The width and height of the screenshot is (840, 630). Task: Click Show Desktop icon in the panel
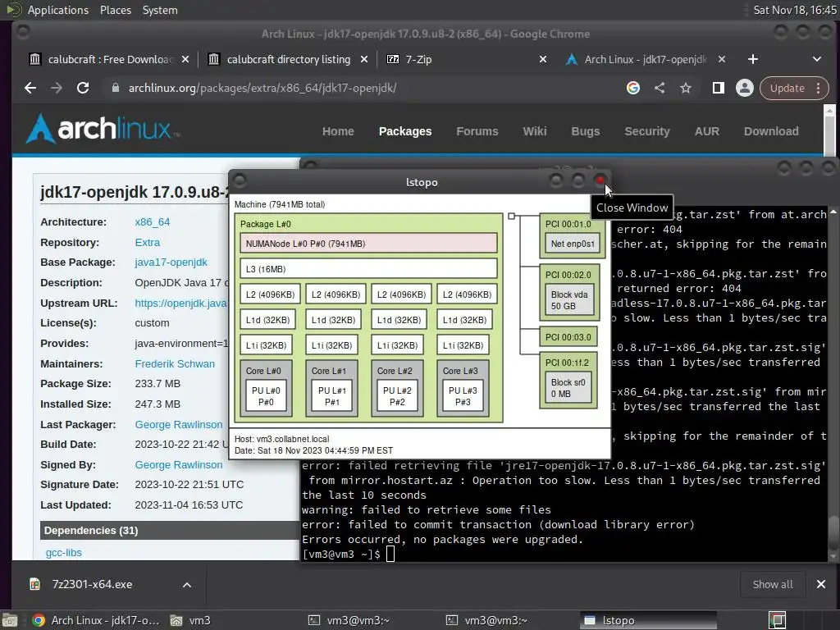coord(10,620)
